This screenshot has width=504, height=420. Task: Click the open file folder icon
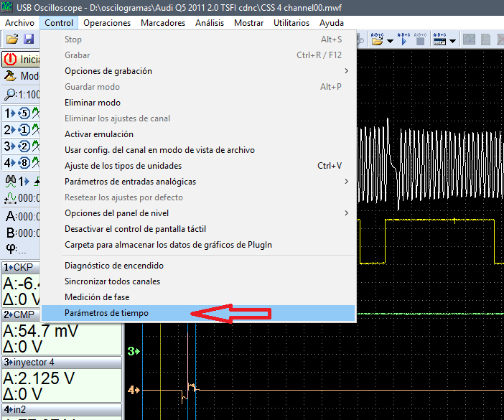point(11,39)
